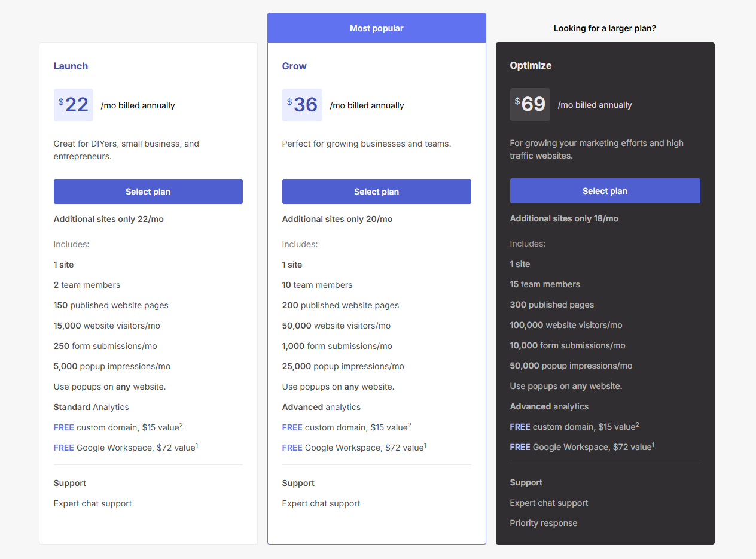
Task: Click the 'Looking for a larger plan?' text
Action: [605, 28]
